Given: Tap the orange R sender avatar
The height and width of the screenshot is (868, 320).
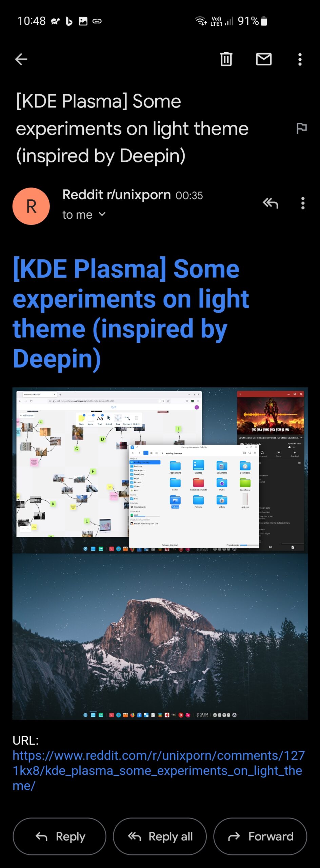Looking at the screenshot, I should click(x=31, y=206).
